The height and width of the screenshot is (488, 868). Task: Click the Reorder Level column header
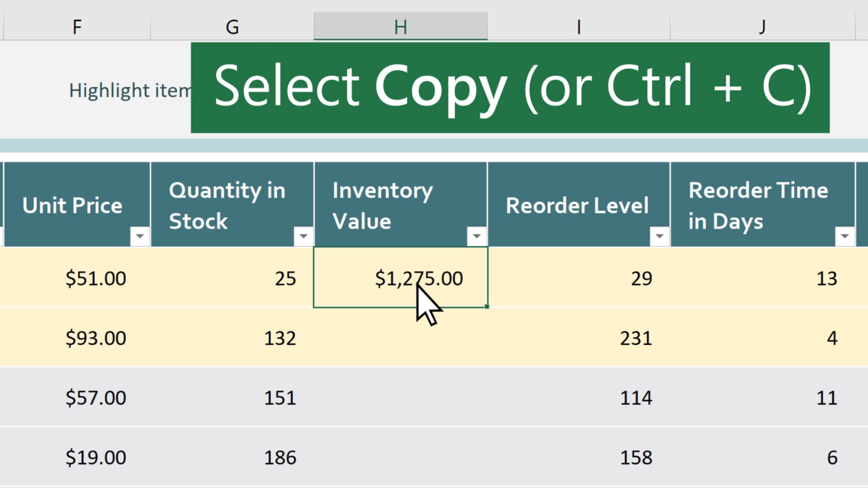pyautogui.click(x=576, y=206)
